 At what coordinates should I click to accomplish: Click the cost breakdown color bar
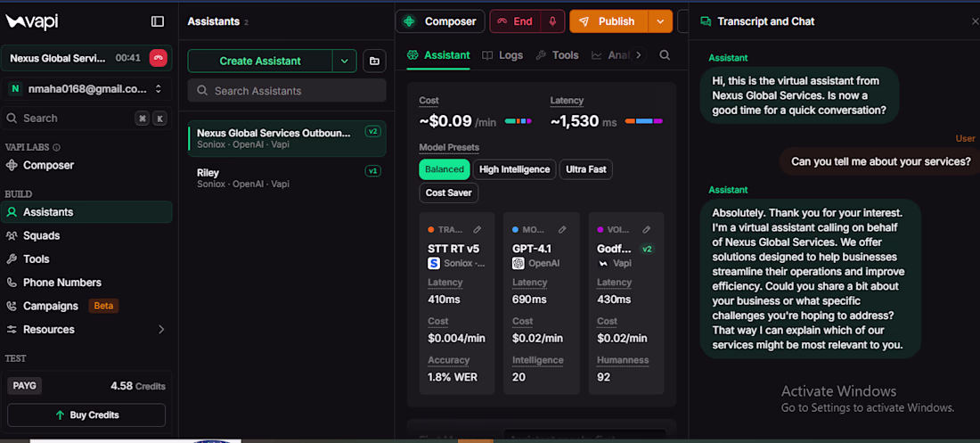point(519,120)
